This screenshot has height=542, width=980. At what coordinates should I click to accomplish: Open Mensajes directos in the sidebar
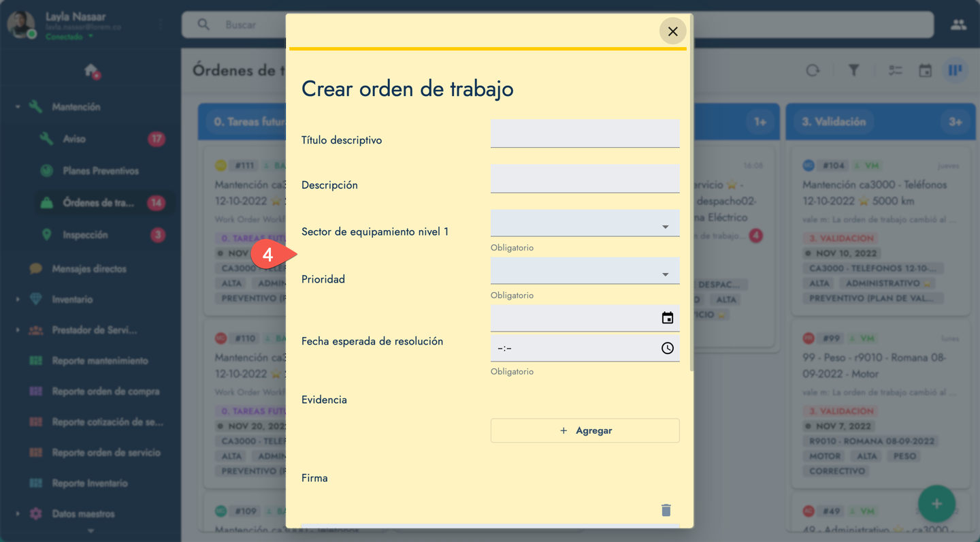tap(89, 269)
